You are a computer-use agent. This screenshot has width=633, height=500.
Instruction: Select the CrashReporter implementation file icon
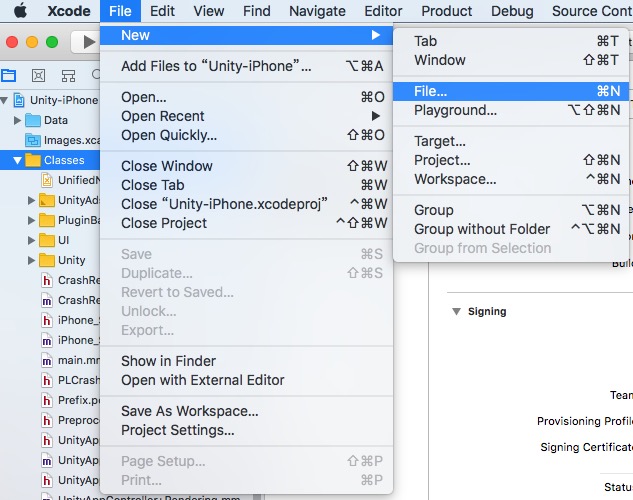click(47, 300)
